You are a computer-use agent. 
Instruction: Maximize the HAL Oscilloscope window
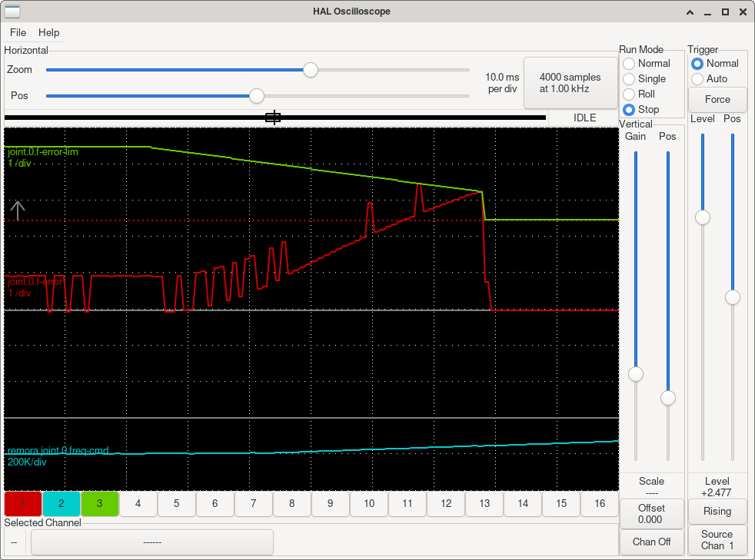tap(725, 12)
